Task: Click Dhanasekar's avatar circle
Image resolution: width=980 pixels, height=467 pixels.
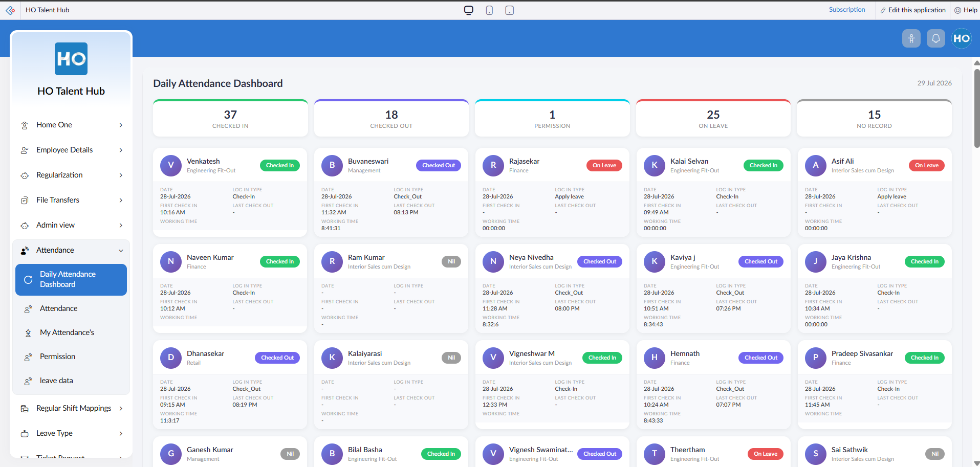Action: [x=171, y=358]
